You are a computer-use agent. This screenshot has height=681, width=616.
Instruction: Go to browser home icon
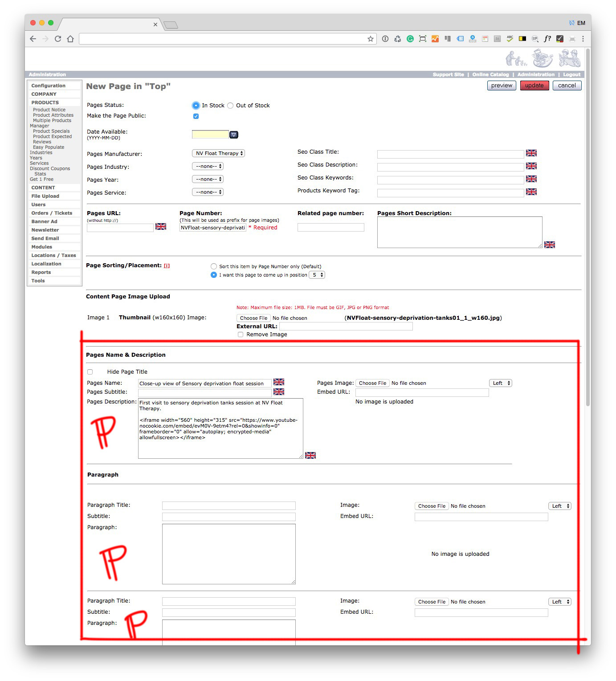pyautogui.click(x=70, y=39)
